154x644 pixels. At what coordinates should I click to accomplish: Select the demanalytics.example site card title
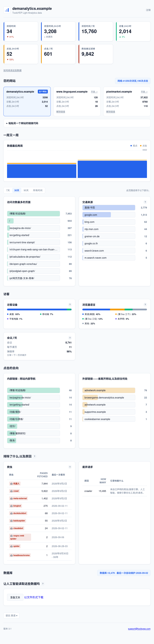20,92
